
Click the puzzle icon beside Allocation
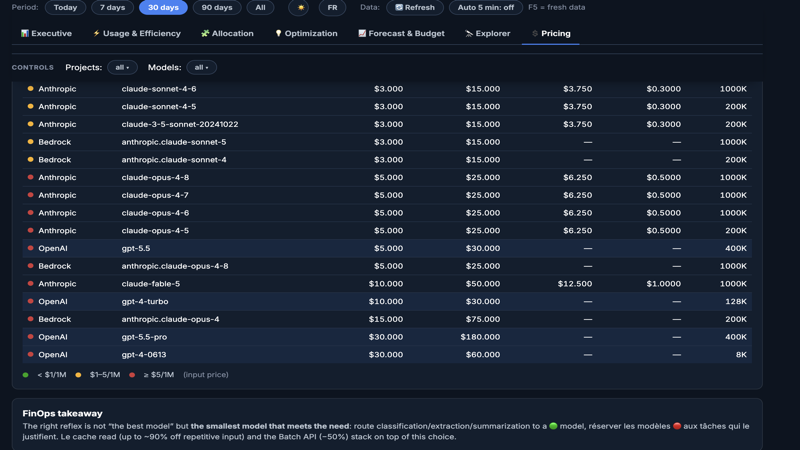(x=205, y=33)
